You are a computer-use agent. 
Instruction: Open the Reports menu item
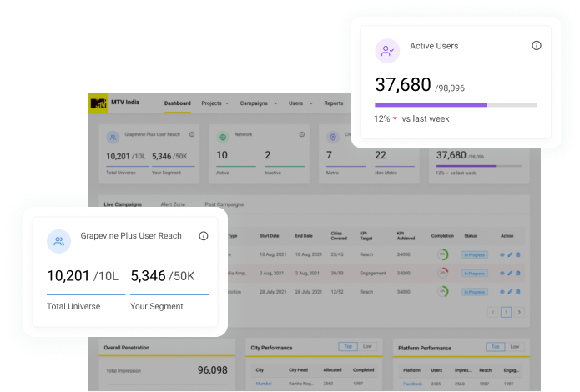[x=334, y=103]
